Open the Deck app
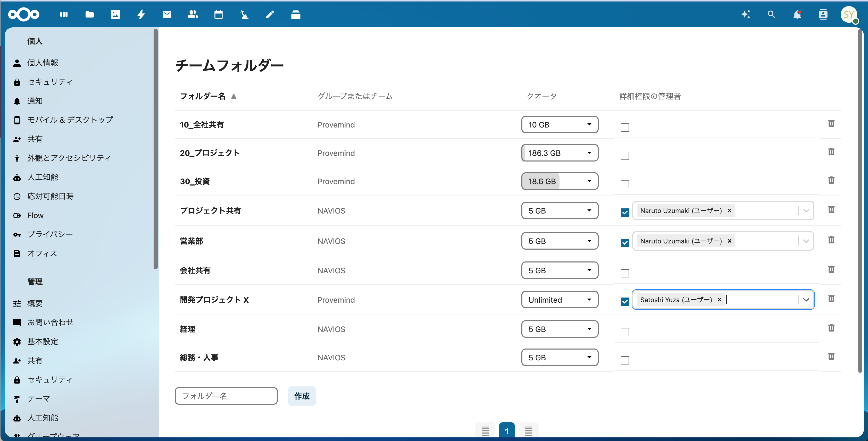868x441 pixels. [296, 14]
